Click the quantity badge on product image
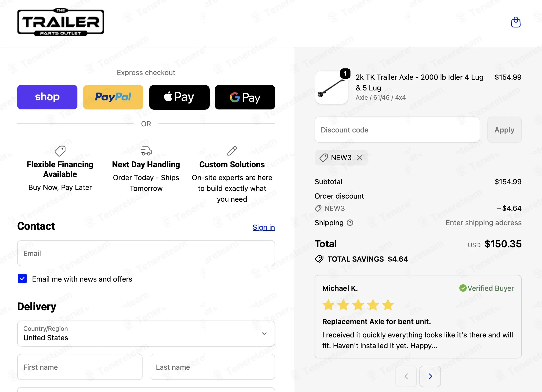 pos(345,74)
